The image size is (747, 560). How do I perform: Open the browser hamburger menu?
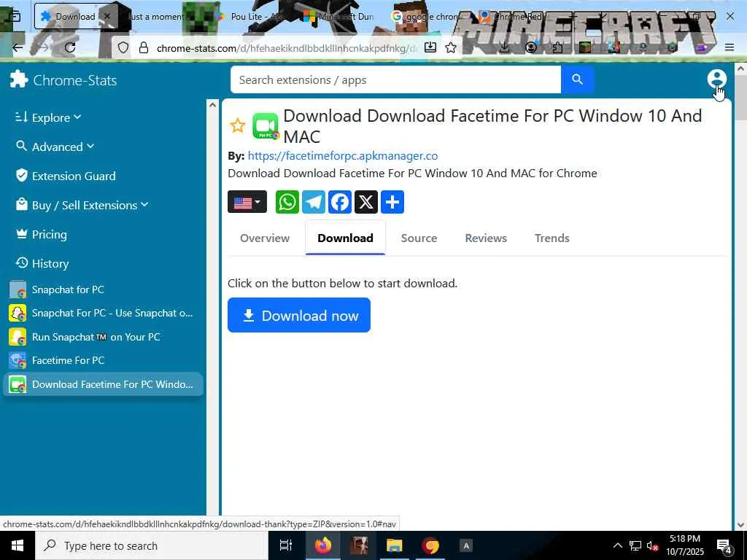729,47
